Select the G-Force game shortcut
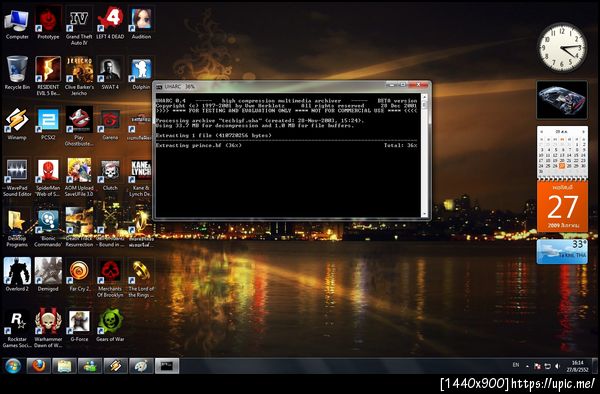The width and height of the screenshot is (600, 394). [79, 326]
